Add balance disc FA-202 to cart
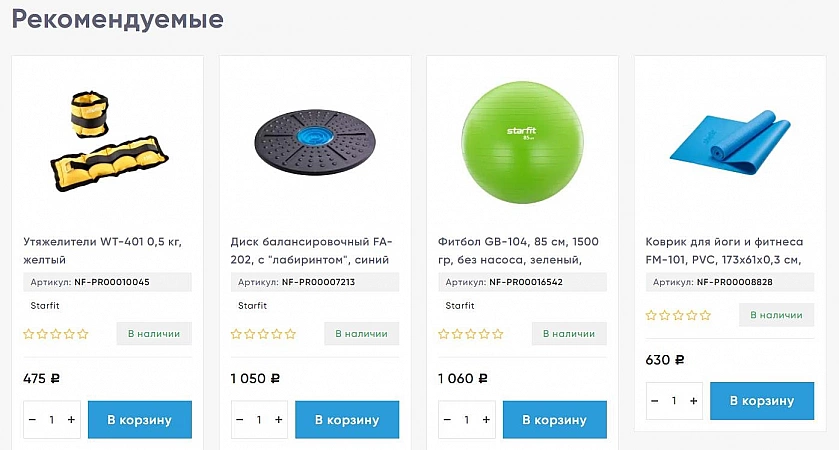This screenshot has height=450, width=839. tap(347, 420)
